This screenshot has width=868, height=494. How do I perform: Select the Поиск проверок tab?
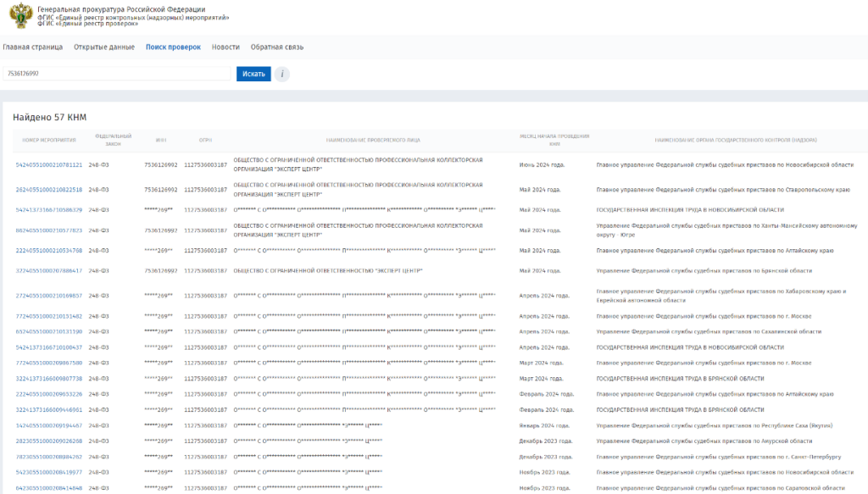pyautogui.click(x=173, y=47)
